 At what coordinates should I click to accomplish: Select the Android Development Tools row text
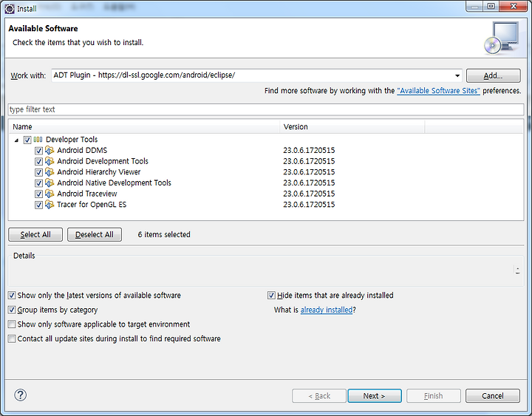tap(103, 161)
